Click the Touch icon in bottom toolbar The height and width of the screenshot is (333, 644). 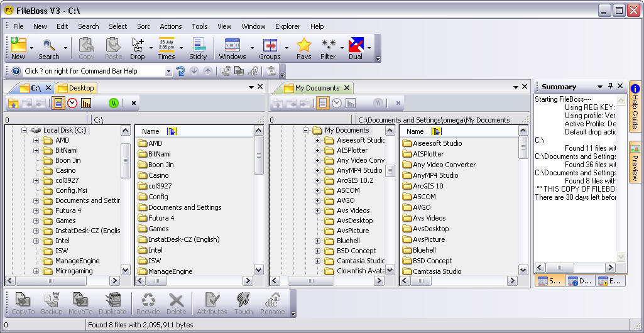click(x=244, y=300)
